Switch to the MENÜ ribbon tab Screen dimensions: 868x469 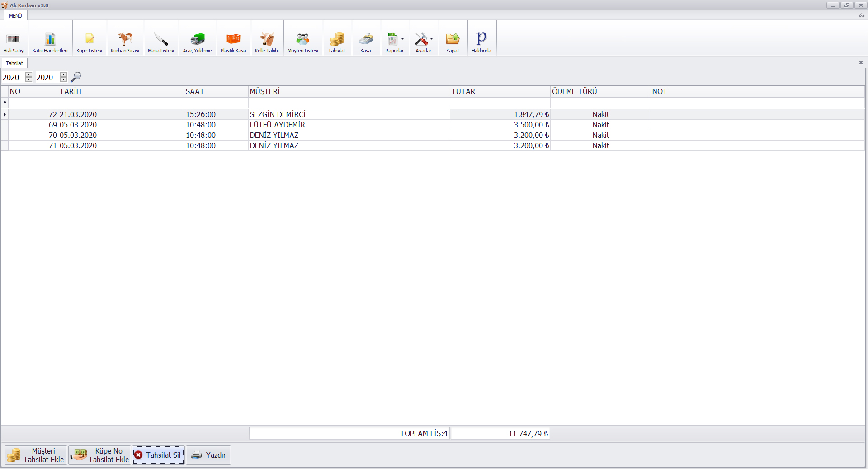point(15,16)
